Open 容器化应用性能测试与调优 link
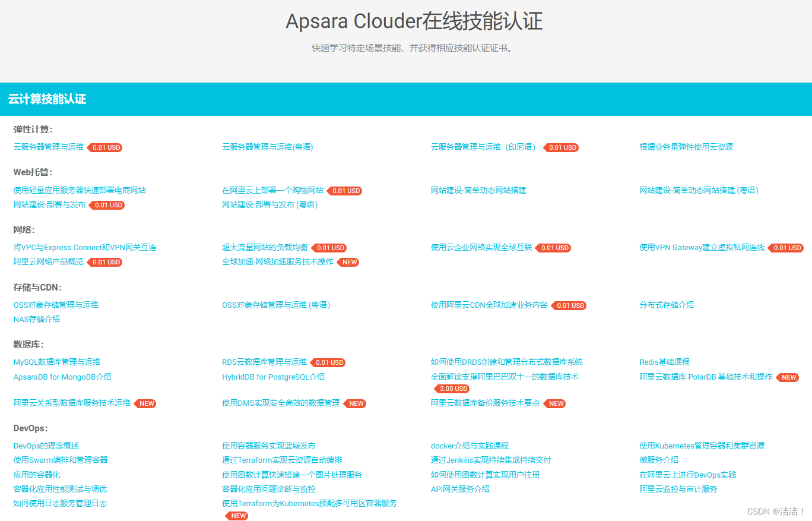812x521 pixels. 60,489
